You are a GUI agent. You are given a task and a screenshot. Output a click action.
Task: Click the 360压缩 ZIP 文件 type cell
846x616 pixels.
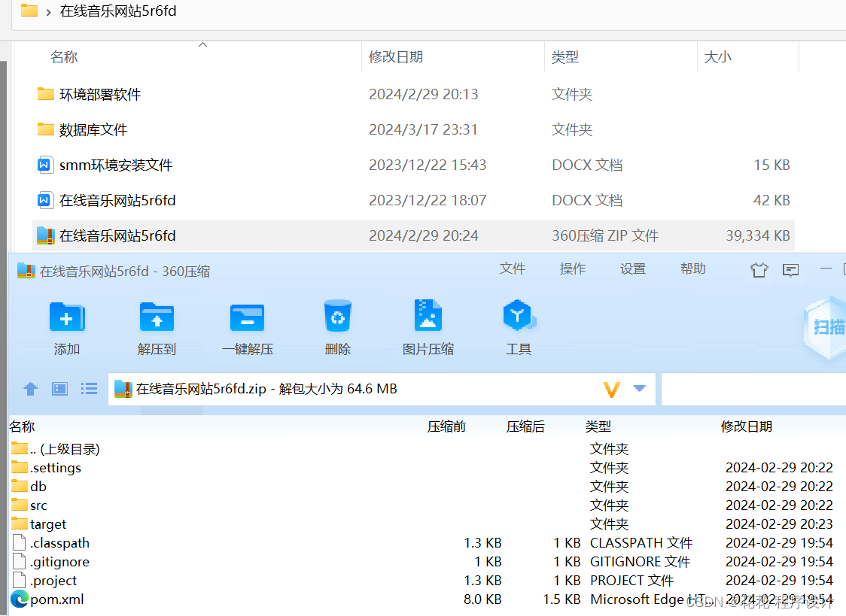tap(605, 235)
